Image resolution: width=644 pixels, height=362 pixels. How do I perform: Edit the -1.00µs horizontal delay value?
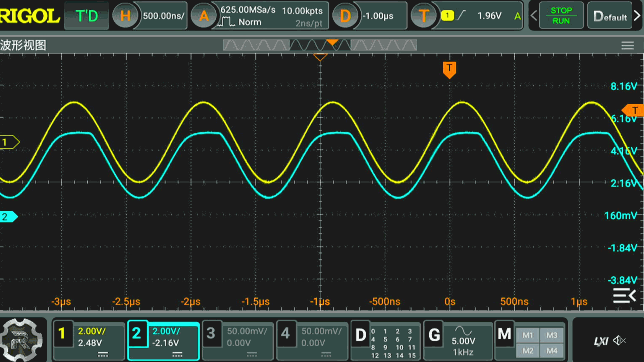pyautogui.click(x=378, y=16)
